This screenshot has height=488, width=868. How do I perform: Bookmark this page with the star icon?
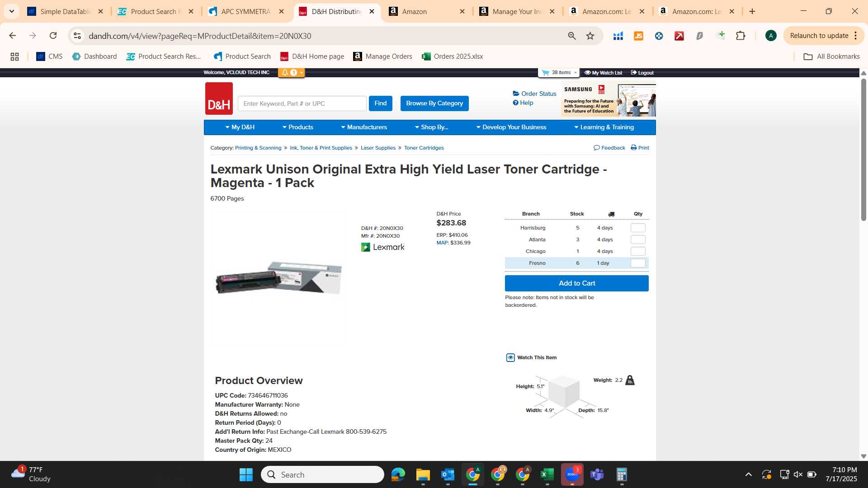coord(590,36)
